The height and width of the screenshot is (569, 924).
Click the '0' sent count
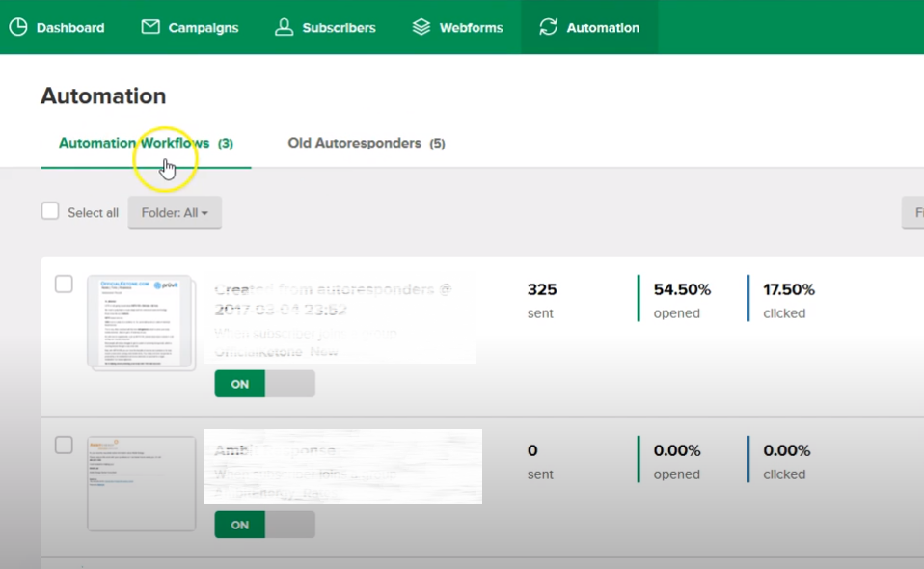[x=532, y=450]
